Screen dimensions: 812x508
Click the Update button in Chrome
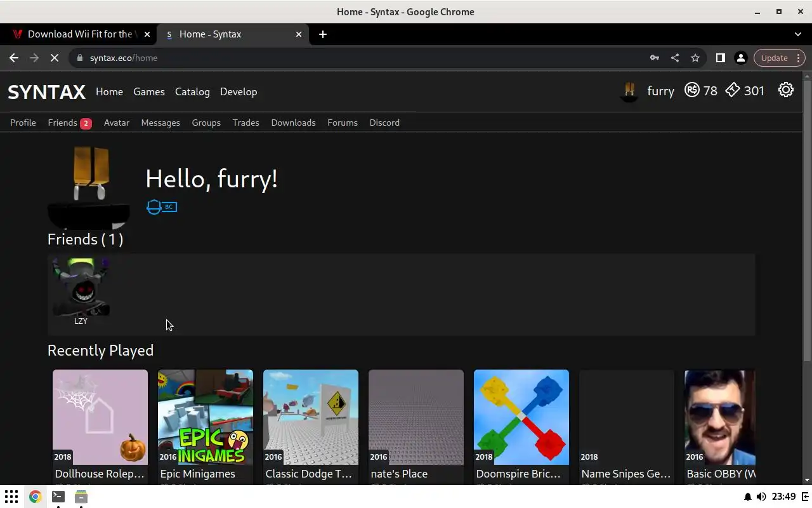click(x=774, y=58)
